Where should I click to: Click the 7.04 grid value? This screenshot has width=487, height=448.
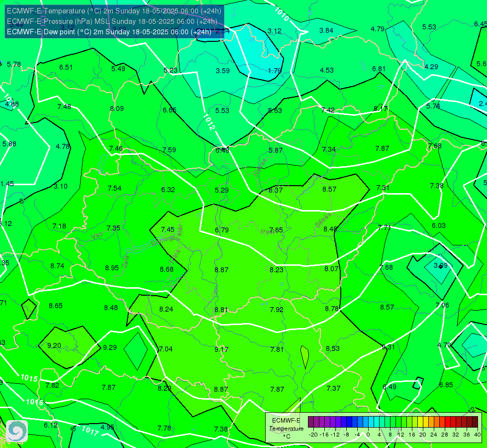166,349
